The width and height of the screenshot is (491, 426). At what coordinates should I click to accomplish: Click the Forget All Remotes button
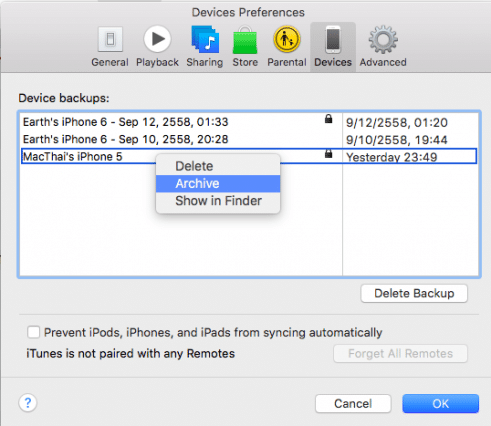click(x=400, y=354)
